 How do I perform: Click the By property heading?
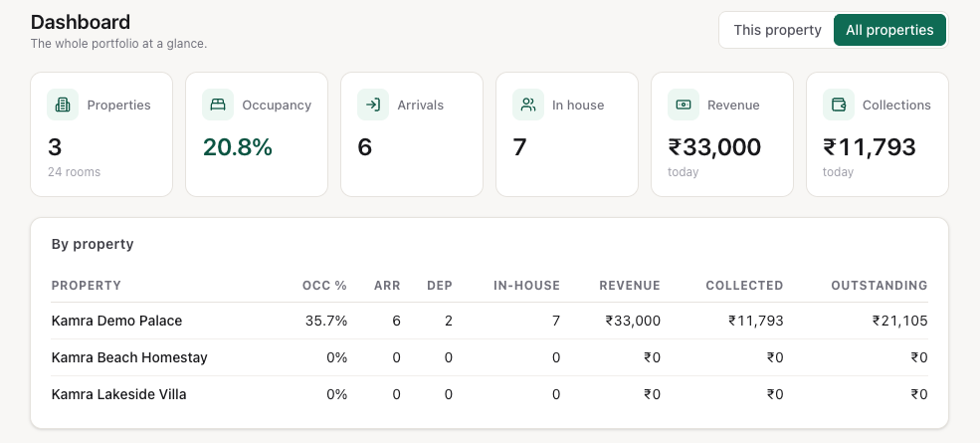point(93,244)
